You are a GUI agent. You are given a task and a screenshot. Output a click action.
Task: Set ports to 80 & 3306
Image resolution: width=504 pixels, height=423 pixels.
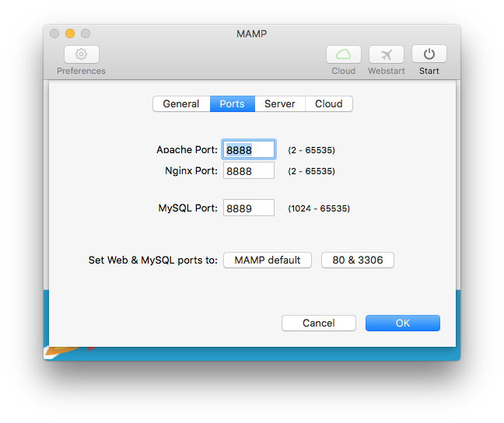pyautogui.click(x=358, y=260)
